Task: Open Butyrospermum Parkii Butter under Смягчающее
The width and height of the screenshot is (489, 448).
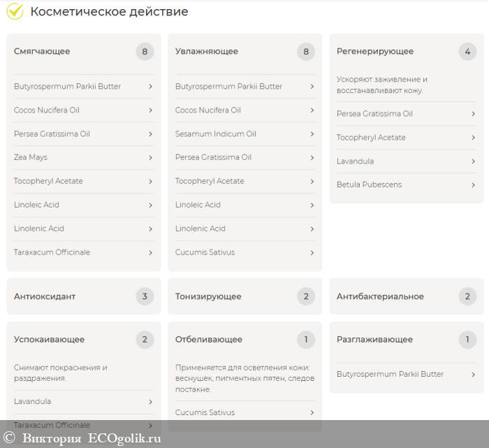Action: coord(68,87)
